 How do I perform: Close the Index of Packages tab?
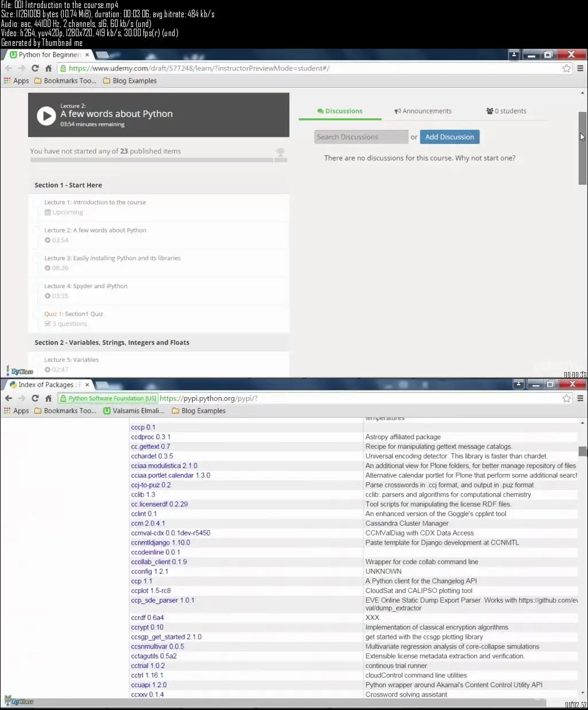[x=87, y=385]
